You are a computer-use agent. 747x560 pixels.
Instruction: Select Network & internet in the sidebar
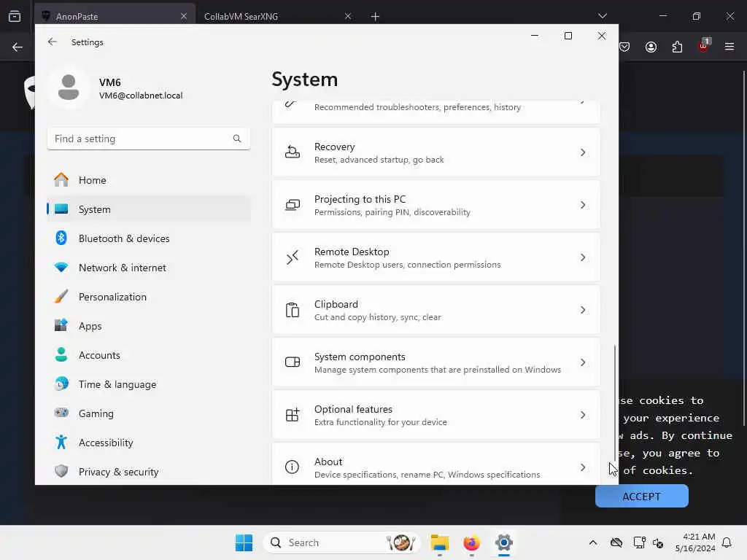[x=149, y=267]
